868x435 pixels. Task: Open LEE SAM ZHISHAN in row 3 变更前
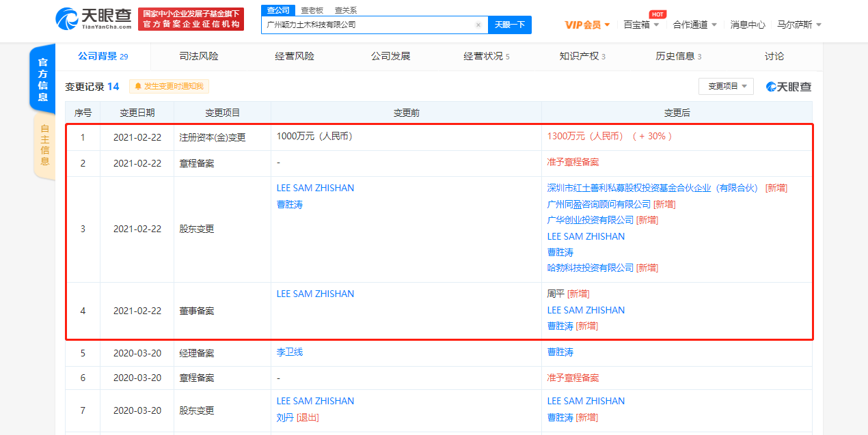[315, 188]
